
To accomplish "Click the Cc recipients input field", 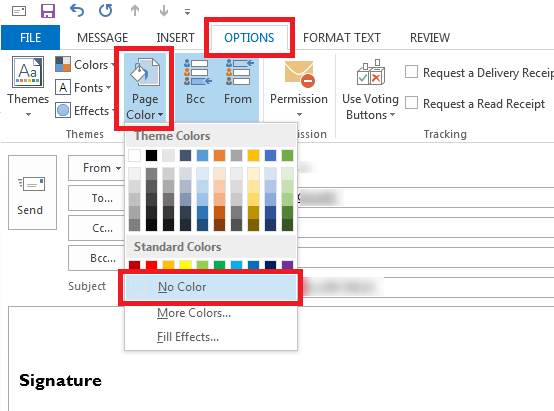I will click(426, 228).
